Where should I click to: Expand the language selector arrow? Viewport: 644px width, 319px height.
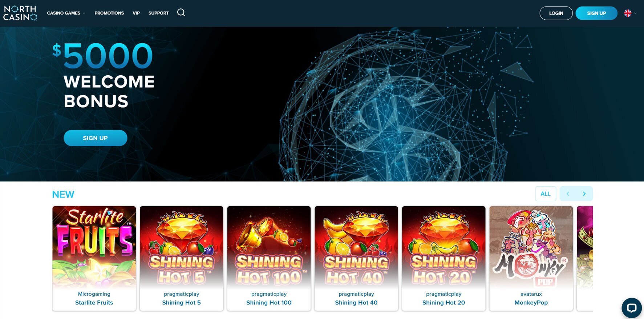tap(635, 13)
